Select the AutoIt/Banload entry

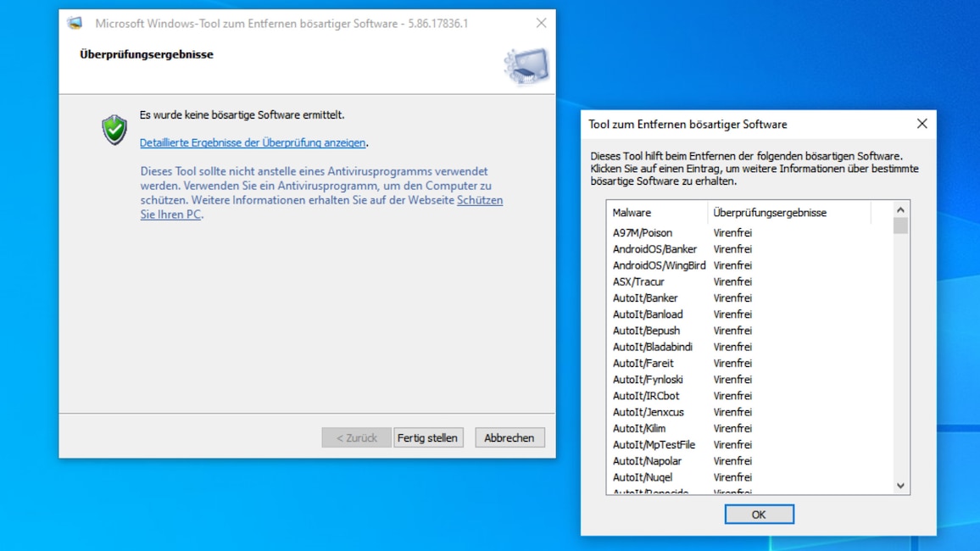(648, 314)
